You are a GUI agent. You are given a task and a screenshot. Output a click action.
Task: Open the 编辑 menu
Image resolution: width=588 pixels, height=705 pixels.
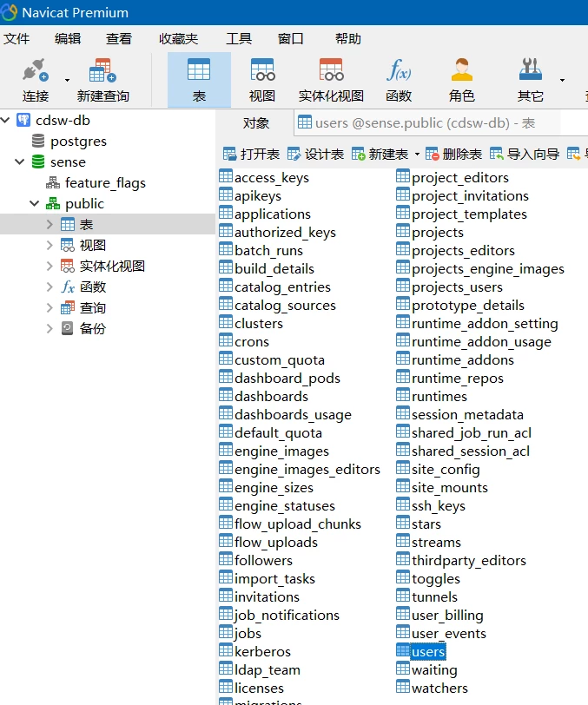pyautogui.click(x=68, y=39)
